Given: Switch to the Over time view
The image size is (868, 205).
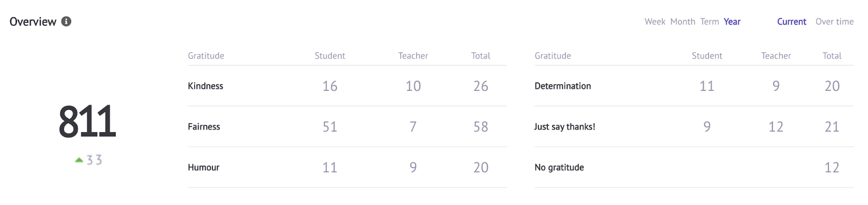Looking at the screenshot, I should (x=834, y=22).
